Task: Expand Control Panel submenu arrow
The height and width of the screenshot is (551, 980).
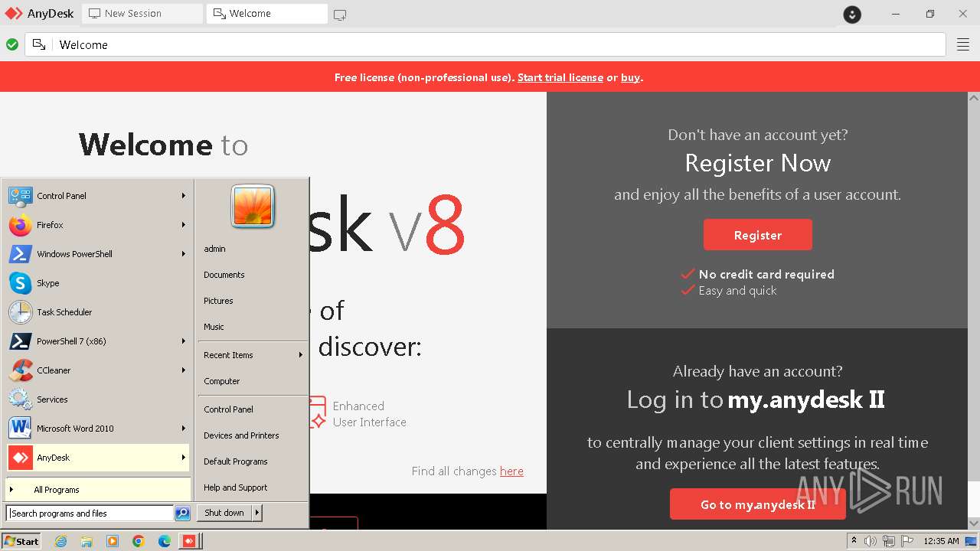Action: (x=184, y=196)
